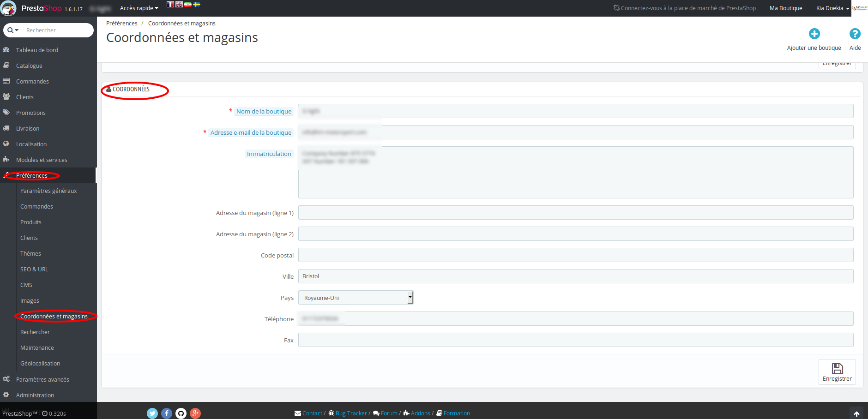Click the Ville field containing Bristol
Viewport: 868px width, 419px height.
[576, 276]
